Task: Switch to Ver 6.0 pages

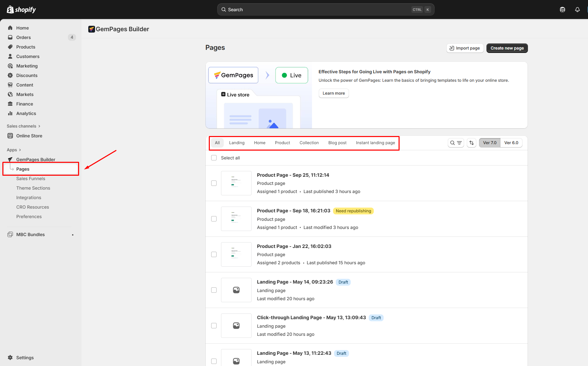Action: [x=511, y=143]
